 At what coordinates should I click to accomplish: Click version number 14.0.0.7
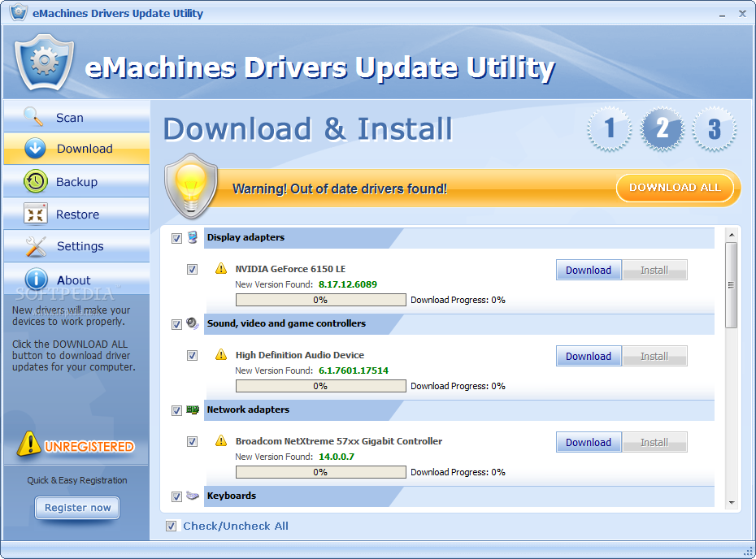(x=337, y=457)
